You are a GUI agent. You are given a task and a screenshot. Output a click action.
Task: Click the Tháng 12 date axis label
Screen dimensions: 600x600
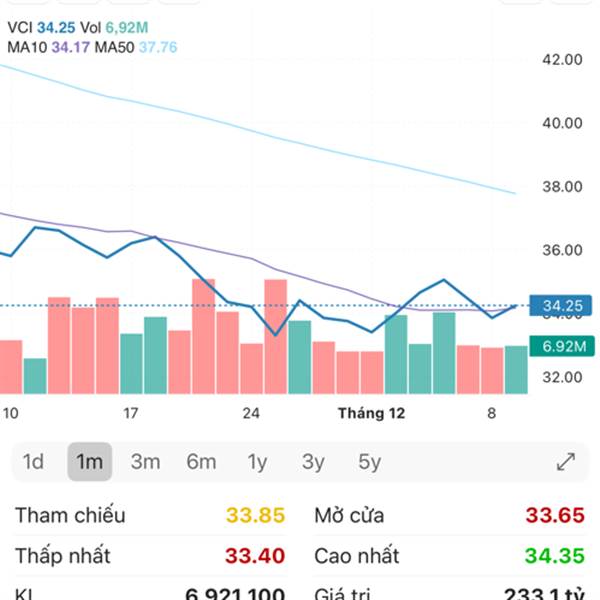click(371, 413)
